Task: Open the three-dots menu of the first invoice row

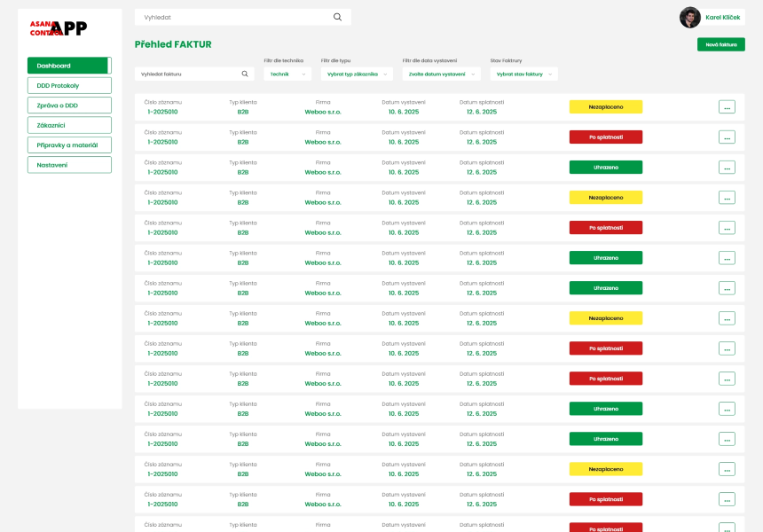Action: [727, 107]
